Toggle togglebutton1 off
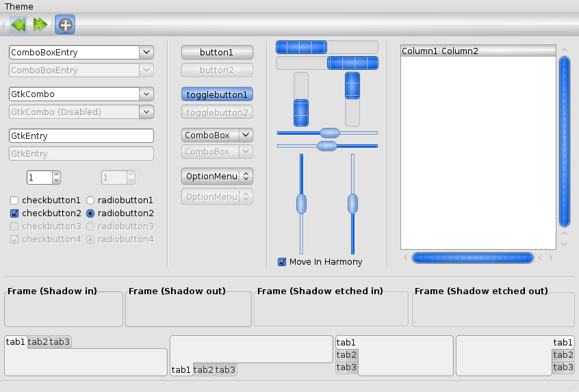The image size is (579, 392). pos(217,94)
